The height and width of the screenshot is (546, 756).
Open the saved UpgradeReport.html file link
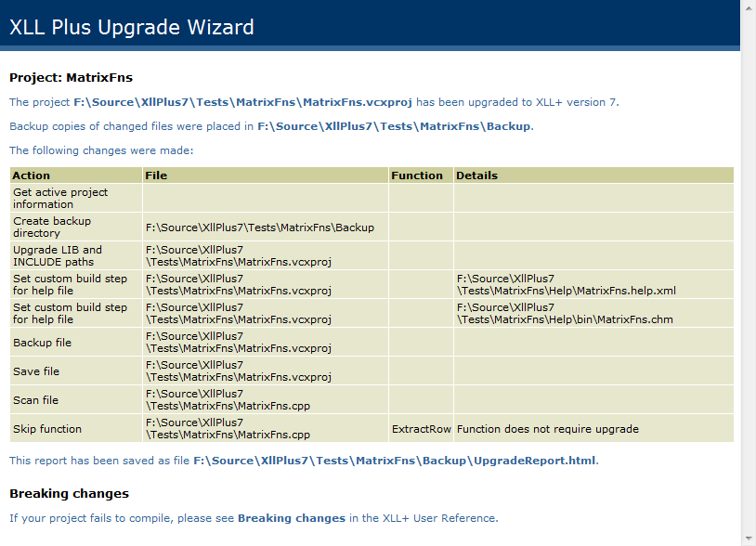394,460
